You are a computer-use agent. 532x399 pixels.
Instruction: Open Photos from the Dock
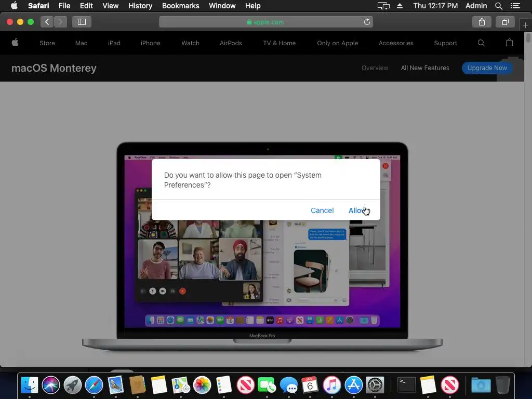pos(202,385)
